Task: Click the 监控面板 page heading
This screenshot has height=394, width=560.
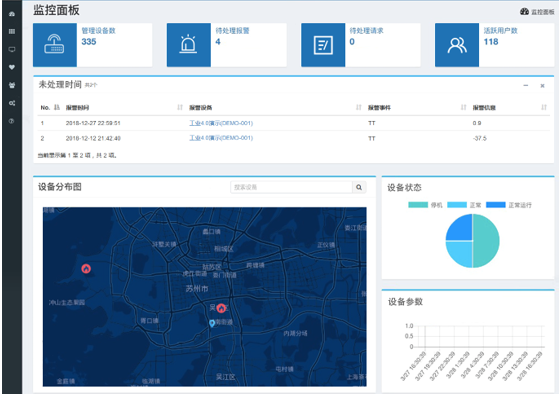Action: pyautogui.click(x=56, y=10)
